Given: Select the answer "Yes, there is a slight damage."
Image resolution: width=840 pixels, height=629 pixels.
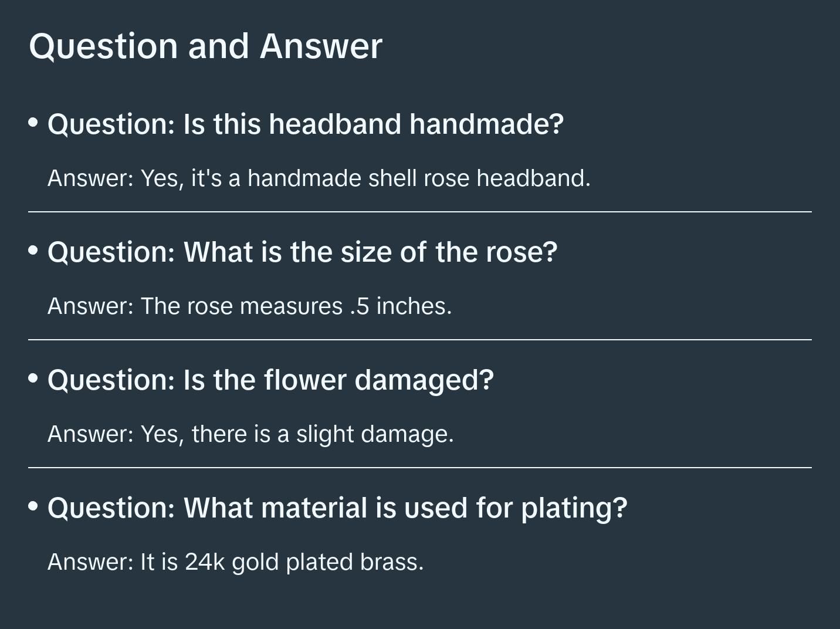Looking at the screenshot, I should coord(250,434).
